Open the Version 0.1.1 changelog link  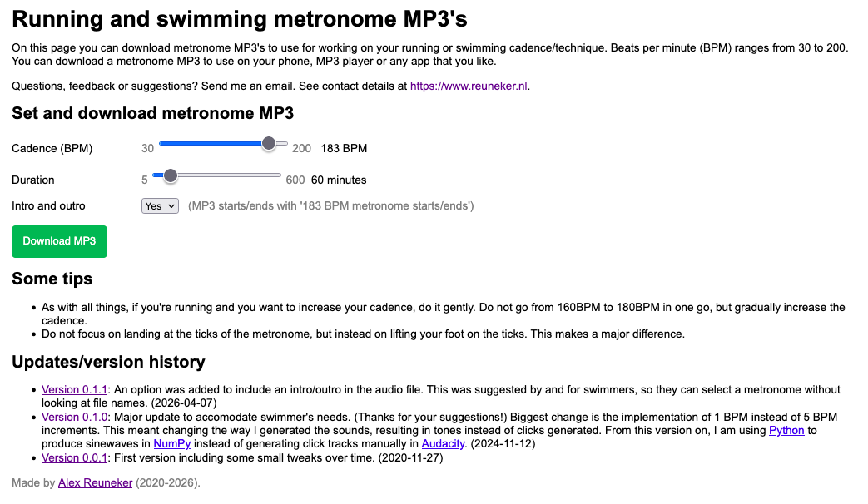coord(74,389)
